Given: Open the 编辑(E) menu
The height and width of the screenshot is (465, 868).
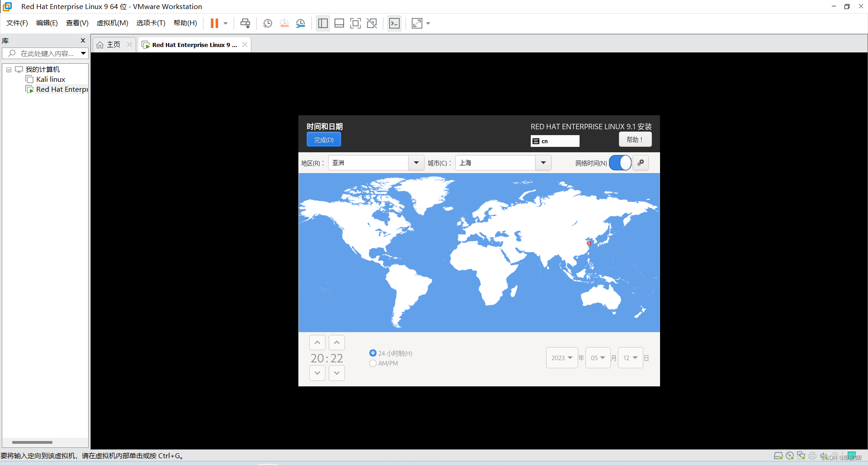Looking at the screenshot, I should tap(47, 23).
